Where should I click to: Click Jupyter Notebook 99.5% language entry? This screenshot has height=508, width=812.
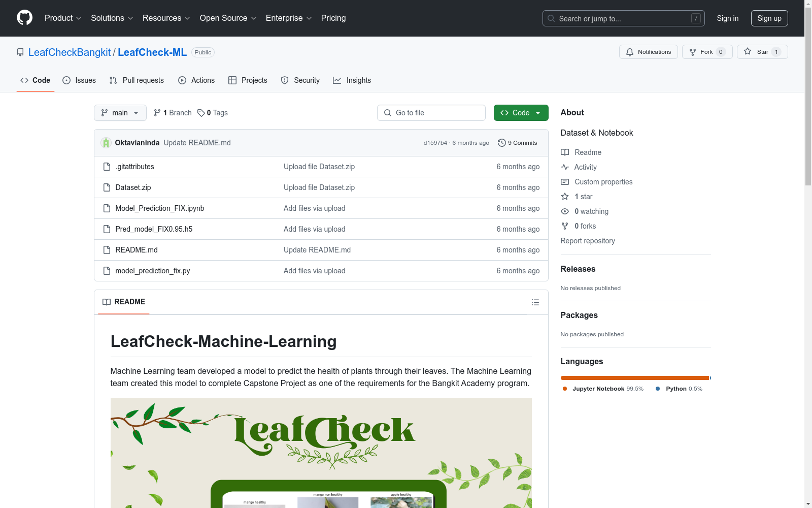(603, 389)
